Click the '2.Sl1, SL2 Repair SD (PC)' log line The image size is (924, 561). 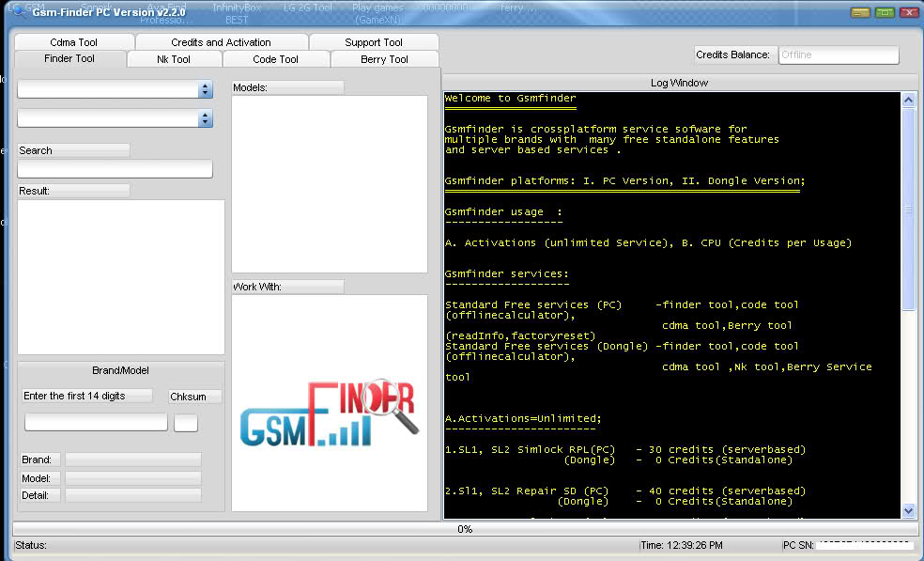(x=625, y=491)
